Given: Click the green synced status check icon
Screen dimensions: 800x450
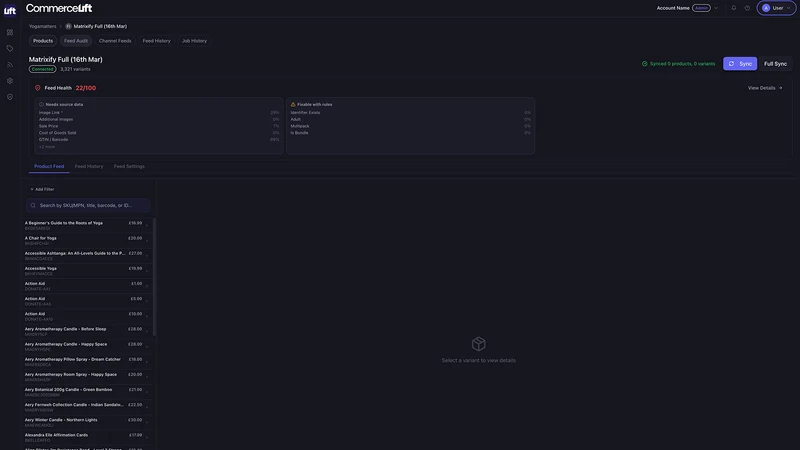Looking at the screenshot, I should pos(644,64).
